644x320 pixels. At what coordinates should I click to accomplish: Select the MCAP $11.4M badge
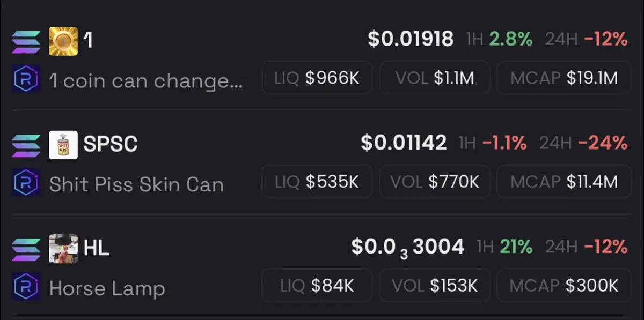coord(563,182)
